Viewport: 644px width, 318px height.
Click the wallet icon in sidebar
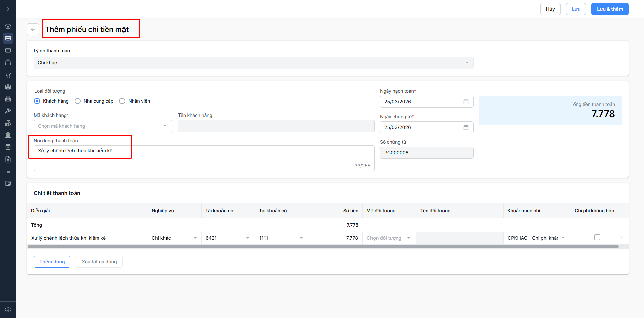pyautogui.click(x=8, y=183)
